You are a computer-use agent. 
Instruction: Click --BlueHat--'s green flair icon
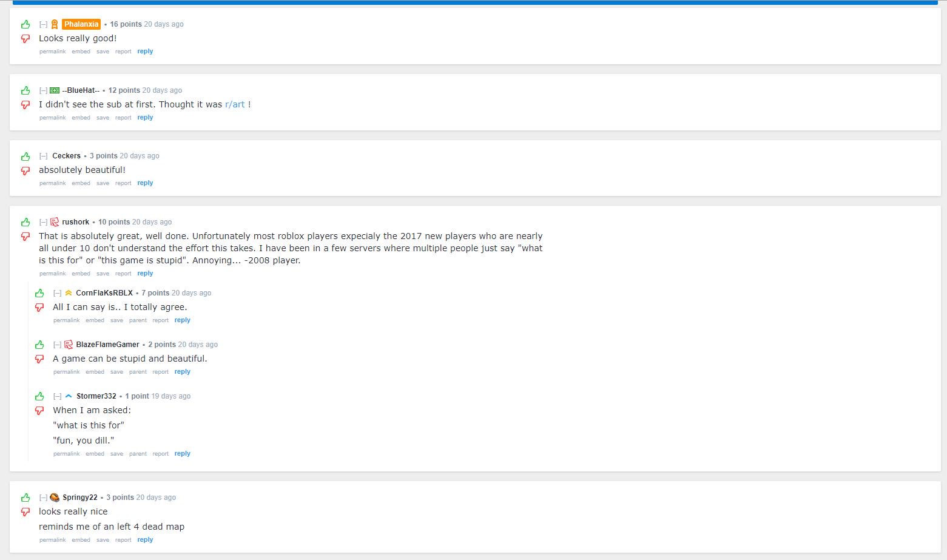click(54, 90)
